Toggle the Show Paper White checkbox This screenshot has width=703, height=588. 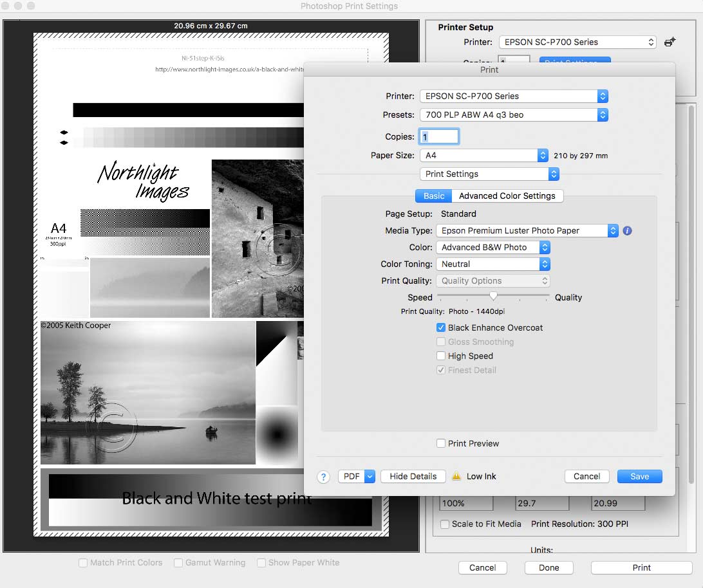[x=261, y=562]
